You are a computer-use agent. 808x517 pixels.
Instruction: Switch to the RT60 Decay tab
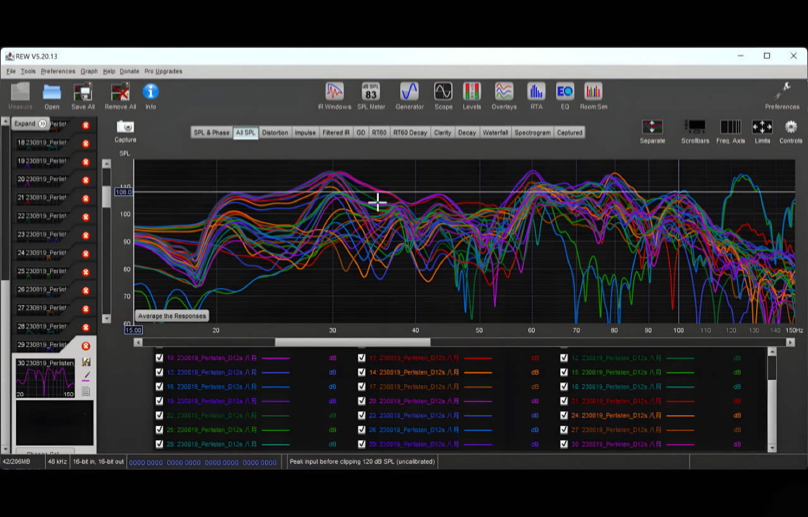click(410, 132)
